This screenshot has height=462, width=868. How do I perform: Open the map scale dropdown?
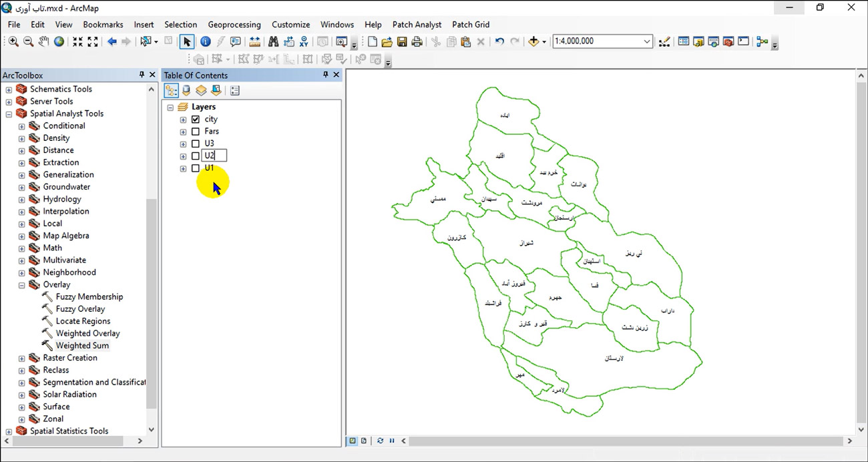[646, 41]
